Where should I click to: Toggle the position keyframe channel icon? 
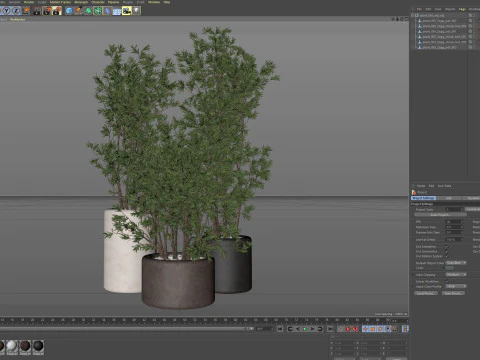365,329
